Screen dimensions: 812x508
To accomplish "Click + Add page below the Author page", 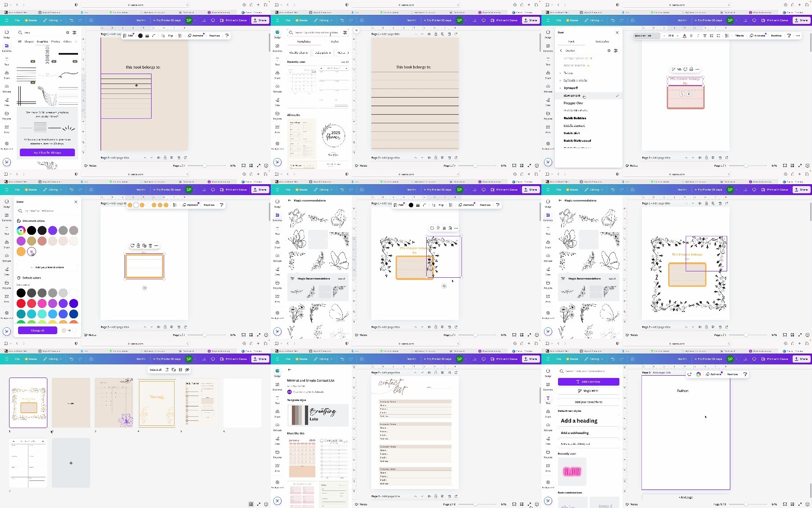I will click(x=686, y=497).
